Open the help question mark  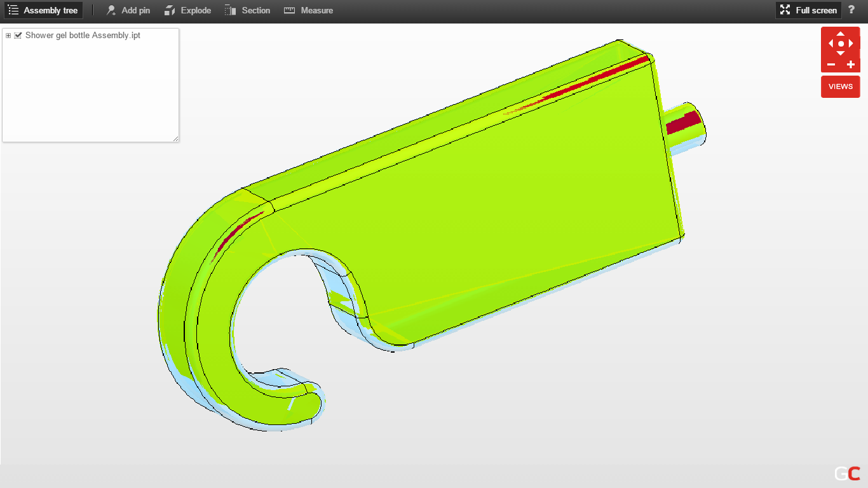click(x=851, y=10)
